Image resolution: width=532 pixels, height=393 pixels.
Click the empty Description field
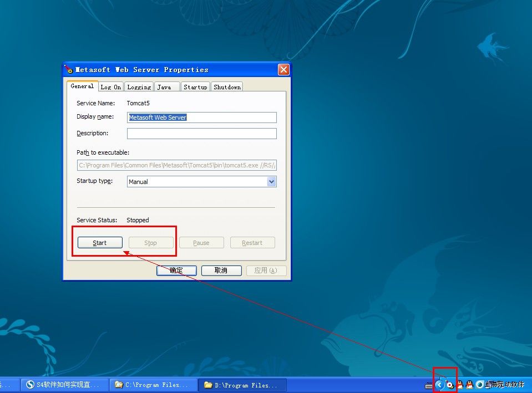[201, 134]
